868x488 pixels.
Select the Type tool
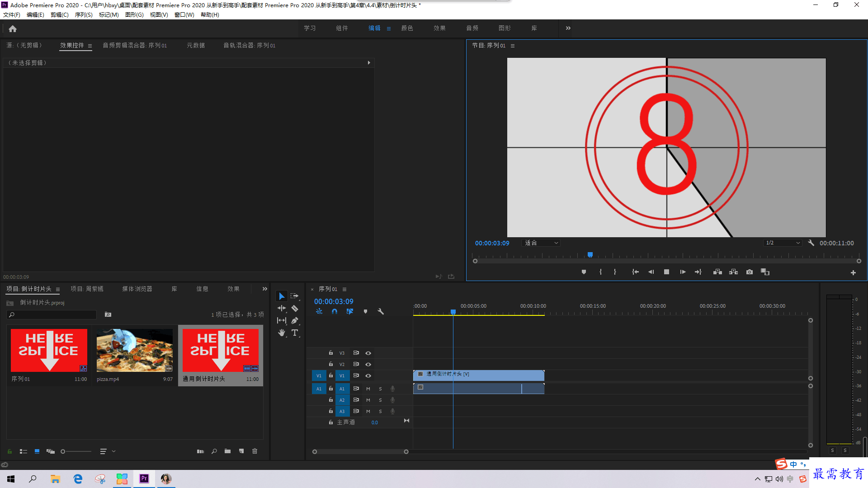click(x=295, y=333)
